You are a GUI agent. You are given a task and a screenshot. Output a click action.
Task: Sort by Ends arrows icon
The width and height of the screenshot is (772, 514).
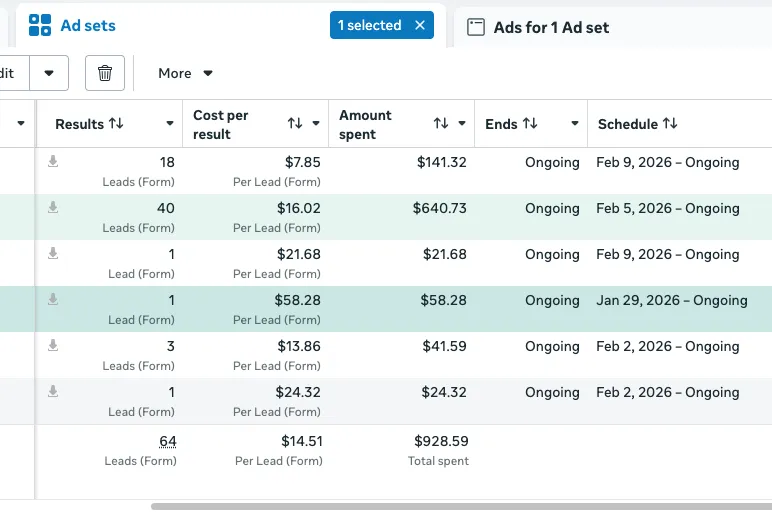[x=530, y=124]
